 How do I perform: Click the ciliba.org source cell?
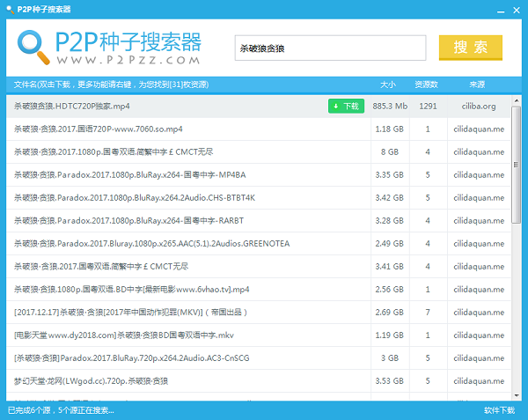click(479, 106)
